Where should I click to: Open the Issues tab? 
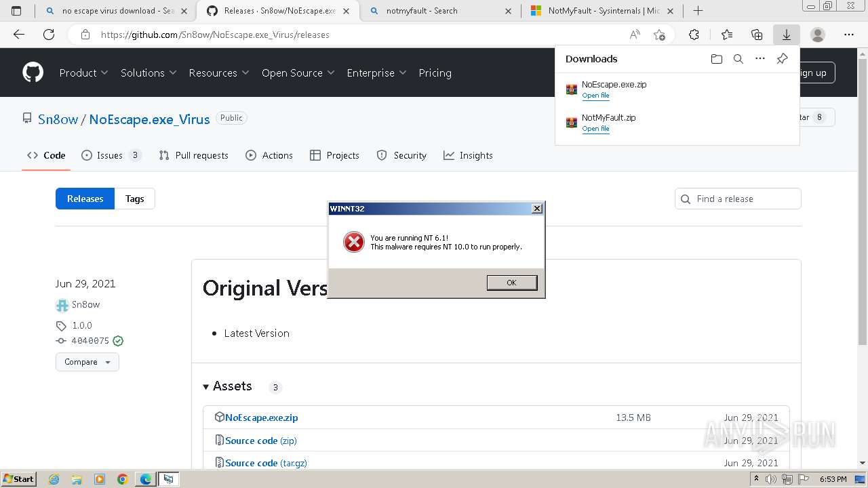point(111,155)
